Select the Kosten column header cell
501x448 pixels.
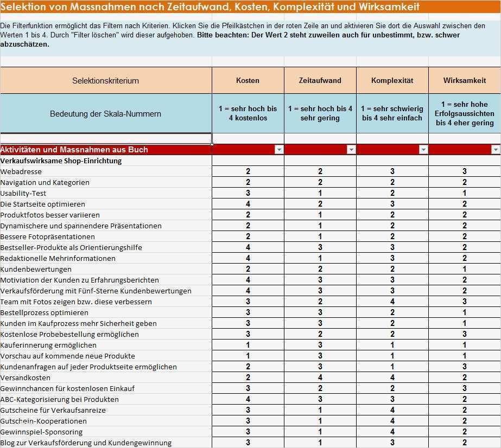[248, 80]
